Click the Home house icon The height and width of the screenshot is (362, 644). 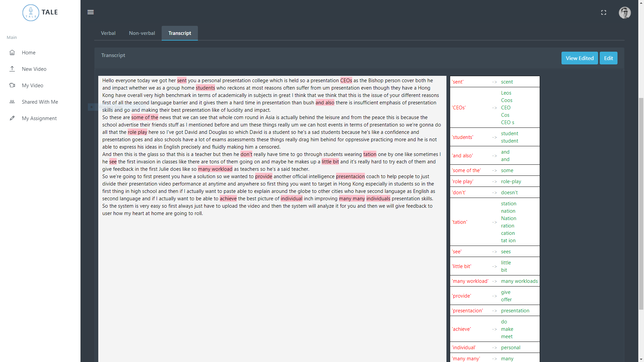coord(12,53)
